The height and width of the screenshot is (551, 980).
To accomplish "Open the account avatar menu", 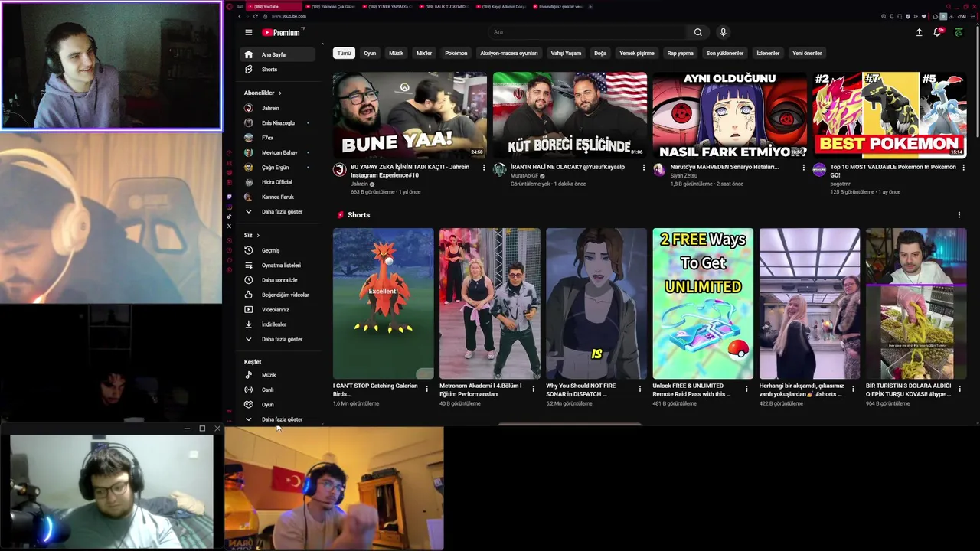I will click(x=959, y=32).
